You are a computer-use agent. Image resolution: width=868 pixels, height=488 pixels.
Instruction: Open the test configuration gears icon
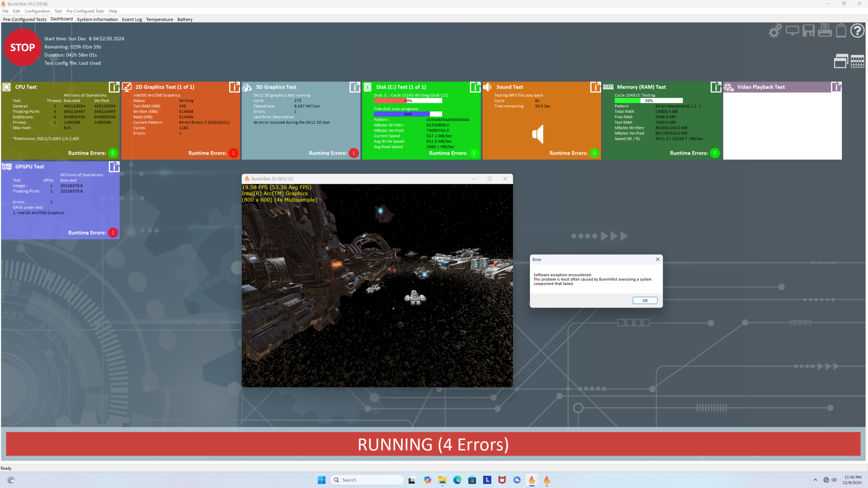[775, 31]
